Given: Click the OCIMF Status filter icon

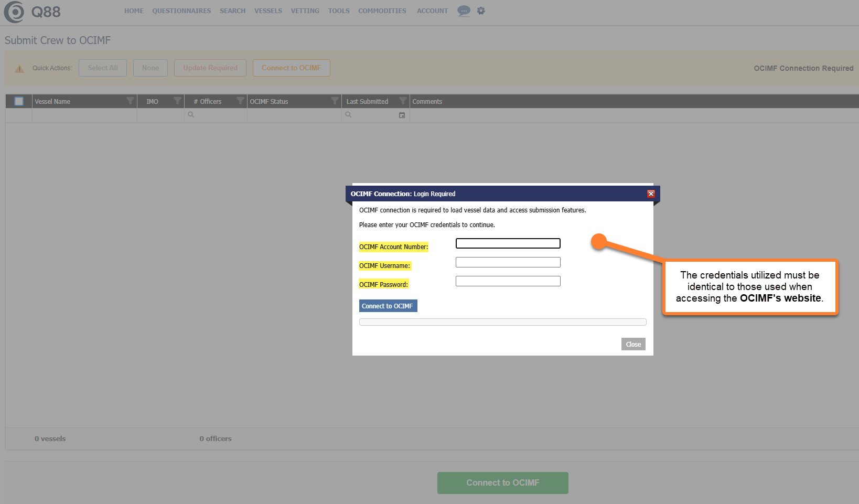Looking at the screenshot, I should coord(335,101).
